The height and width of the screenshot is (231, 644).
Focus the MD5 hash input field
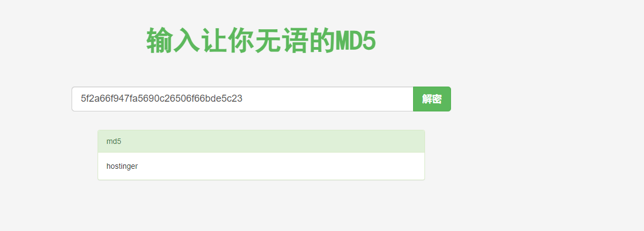[x=242, y=98]
